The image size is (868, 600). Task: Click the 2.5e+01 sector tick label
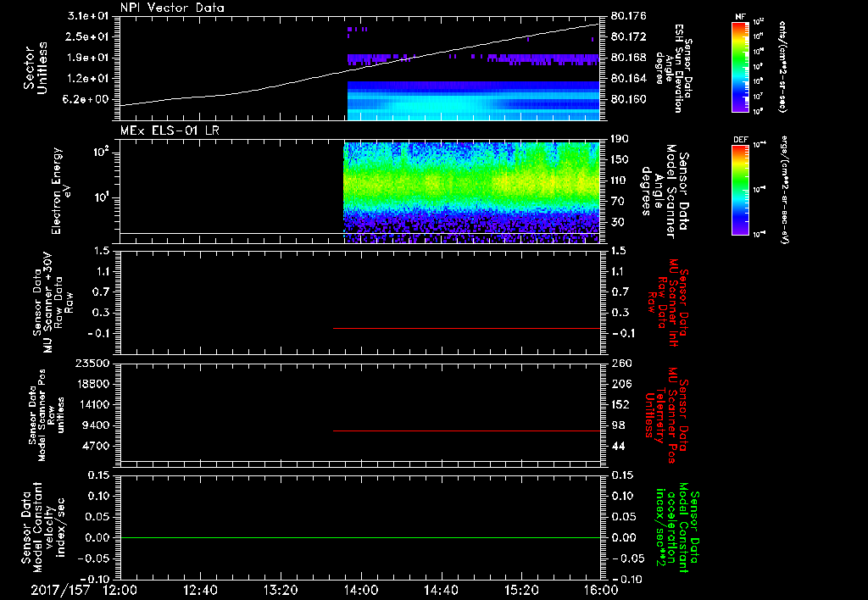(x=88, y=36)
